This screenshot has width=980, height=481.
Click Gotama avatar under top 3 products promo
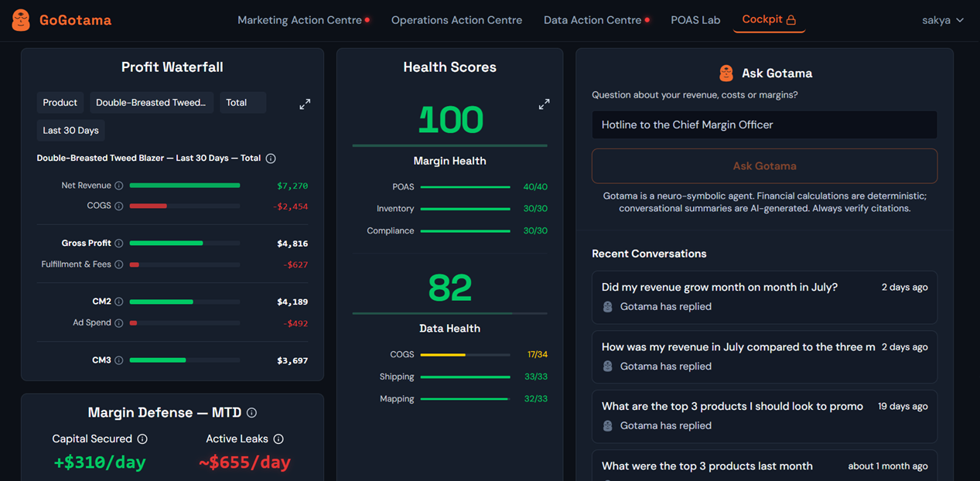pos(608,426)
